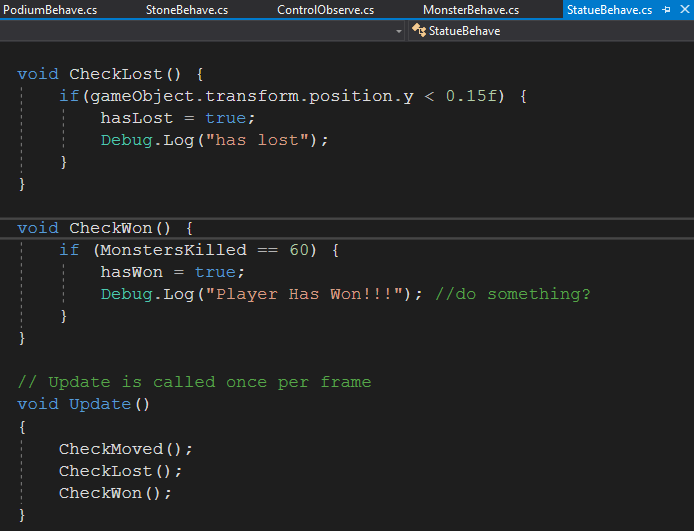Click the "has lost" string literal

[x=257, y=140]
